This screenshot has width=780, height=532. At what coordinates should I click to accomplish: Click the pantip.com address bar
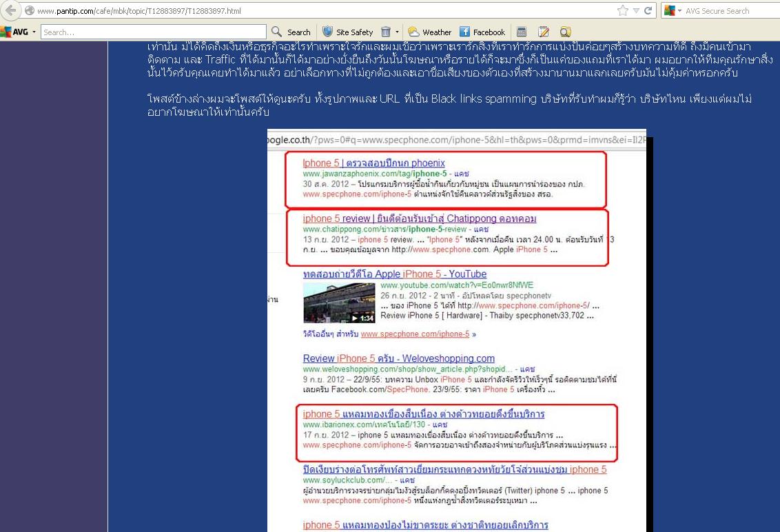318,10
